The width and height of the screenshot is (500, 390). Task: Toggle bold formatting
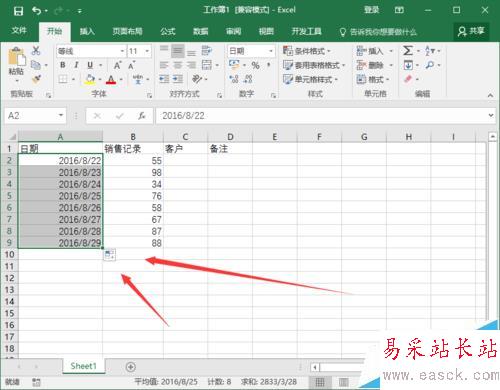tap(63, 65)
